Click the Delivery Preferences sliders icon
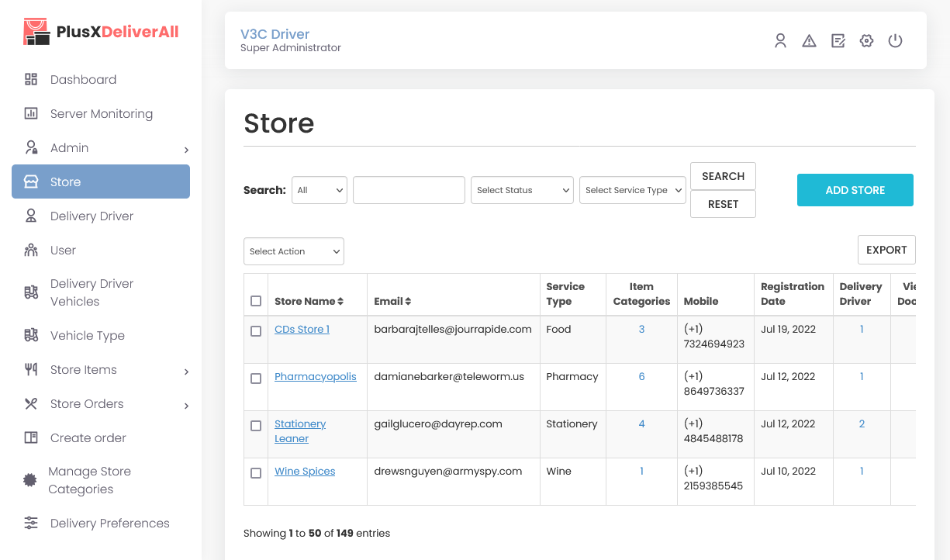The width and height of the screenshot is (950, 560). (x=31, y=523)
